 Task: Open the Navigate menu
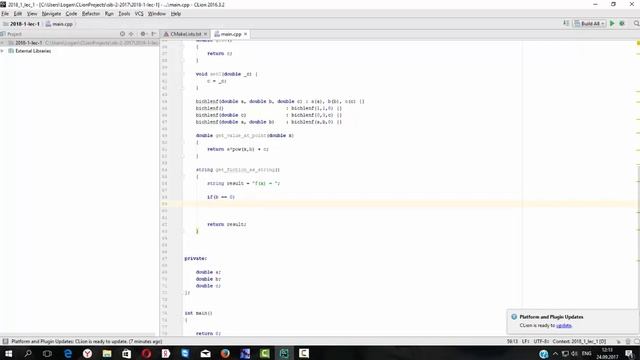[x=51, y=13]
